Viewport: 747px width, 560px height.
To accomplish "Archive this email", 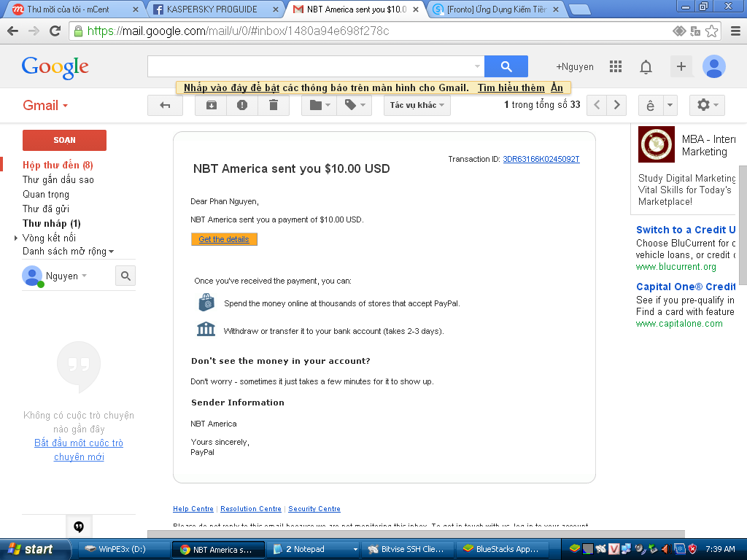I will (211, 105).
